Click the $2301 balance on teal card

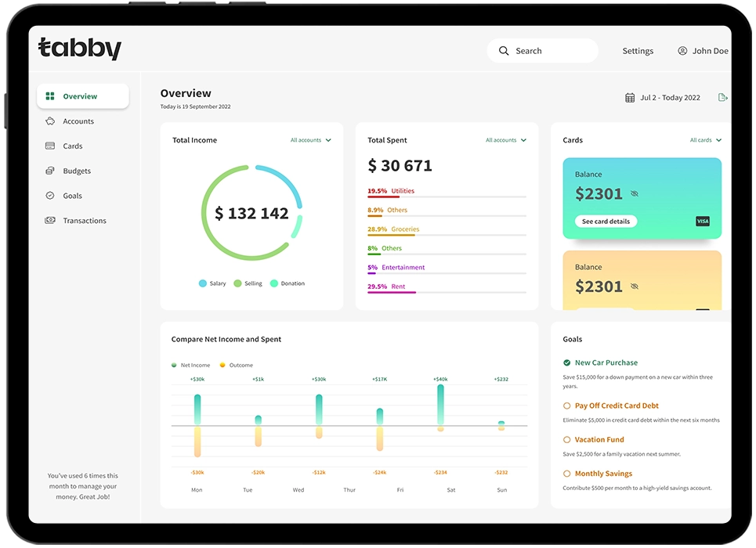click(x=599, y=193)
